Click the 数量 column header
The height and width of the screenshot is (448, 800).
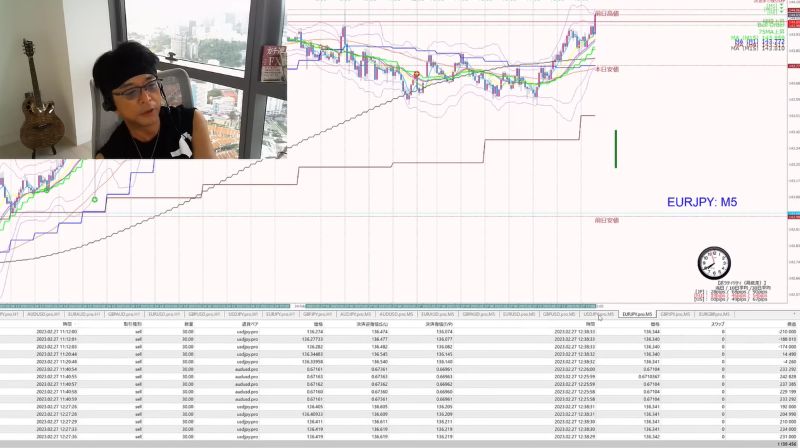click(x=189, y=324)
